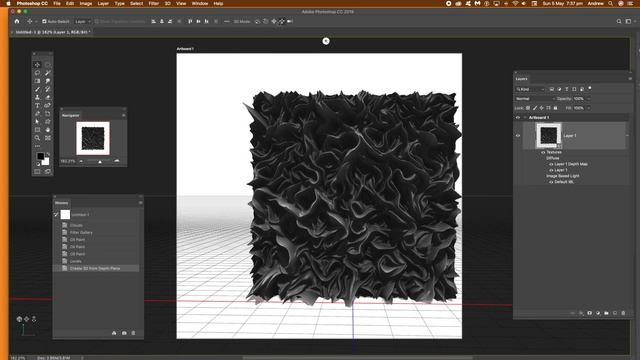This screenshot has height=360, width=640.
Task: Collapse Artboard 1 group arrow
Action: click(525, 118)
